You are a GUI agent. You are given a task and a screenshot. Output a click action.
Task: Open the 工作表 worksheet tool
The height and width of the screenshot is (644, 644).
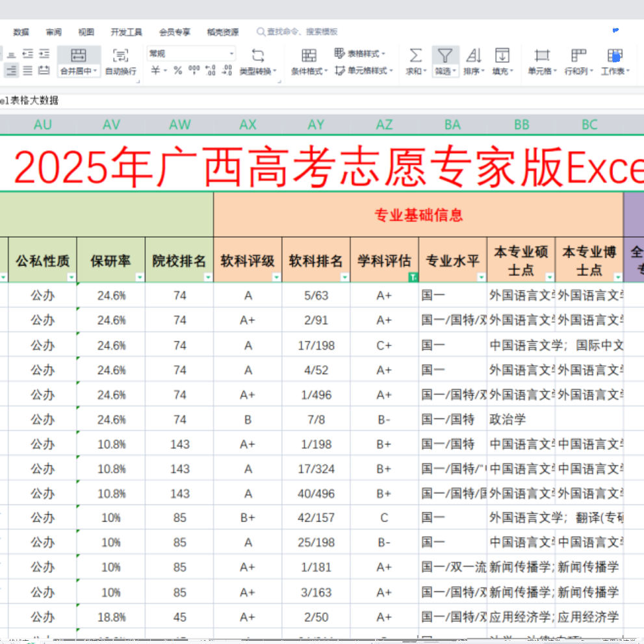615,62
